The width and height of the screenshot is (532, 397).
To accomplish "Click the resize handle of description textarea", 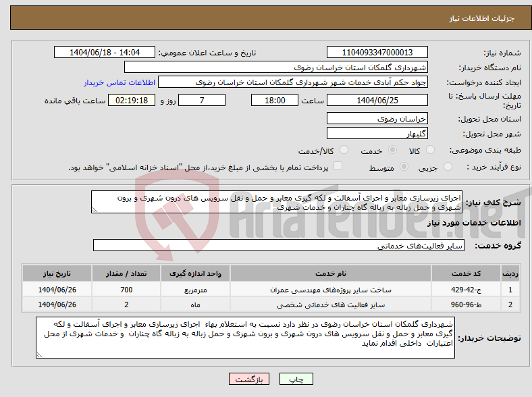I will [x=95, y=210].
